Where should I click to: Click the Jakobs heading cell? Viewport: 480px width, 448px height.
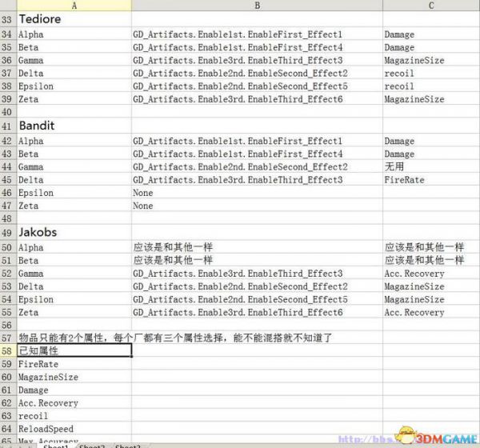click(x=74, y=232)
